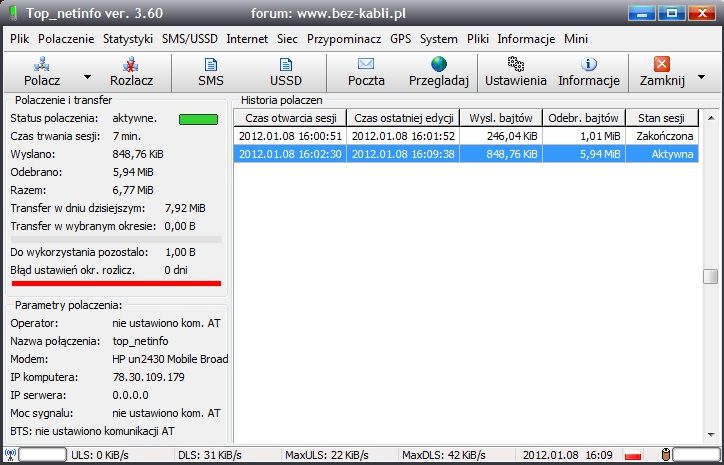This screenshot has height=465, width=724.
Task: Open the USSD toolbar button
Action: (x=285, y=64)
